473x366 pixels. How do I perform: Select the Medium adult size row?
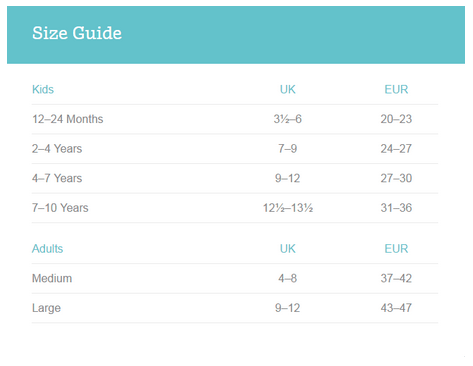tap(235, 278)
